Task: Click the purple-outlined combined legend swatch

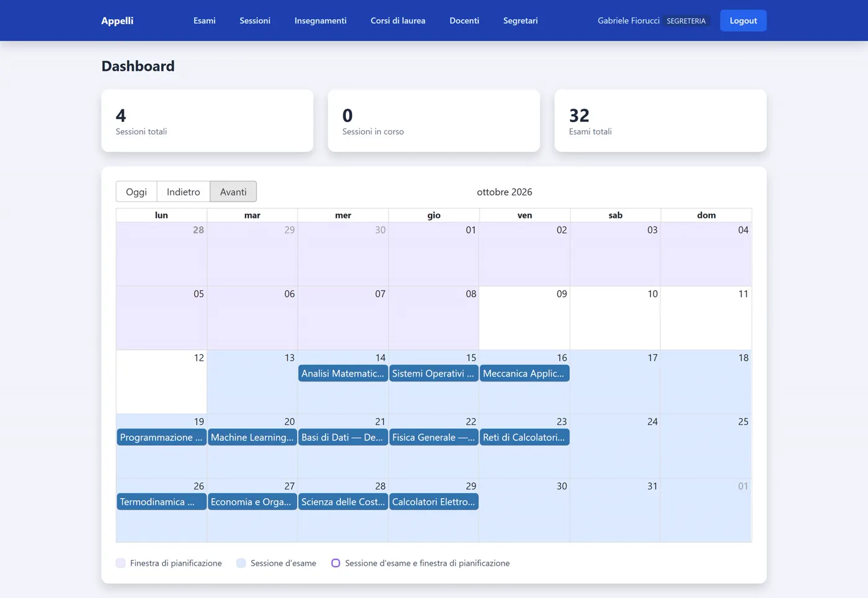Action: (x=335, y=563)
